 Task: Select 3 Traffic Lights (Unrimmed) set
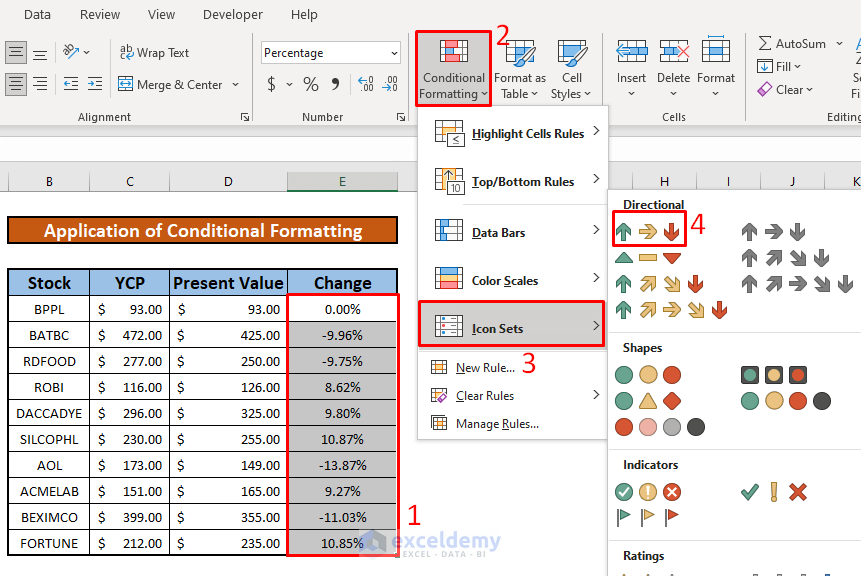648,375
